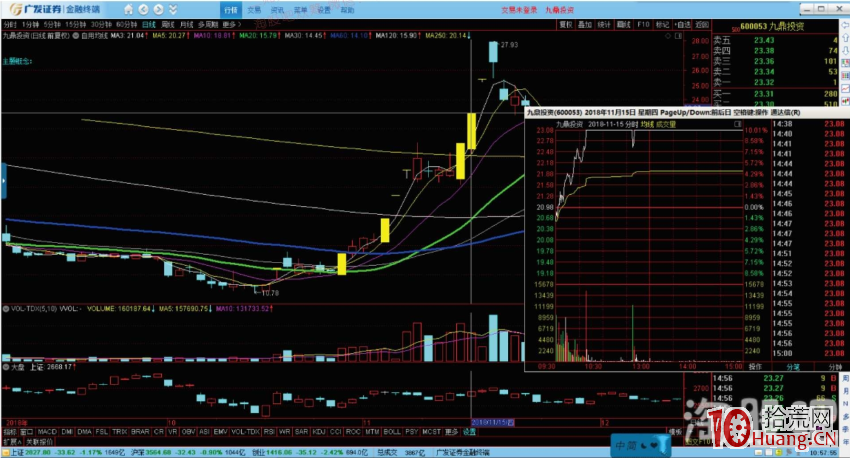Viewport: 850px width, 458px height.
Task: Select the 30分钟 period
Action: click(101, 24)
